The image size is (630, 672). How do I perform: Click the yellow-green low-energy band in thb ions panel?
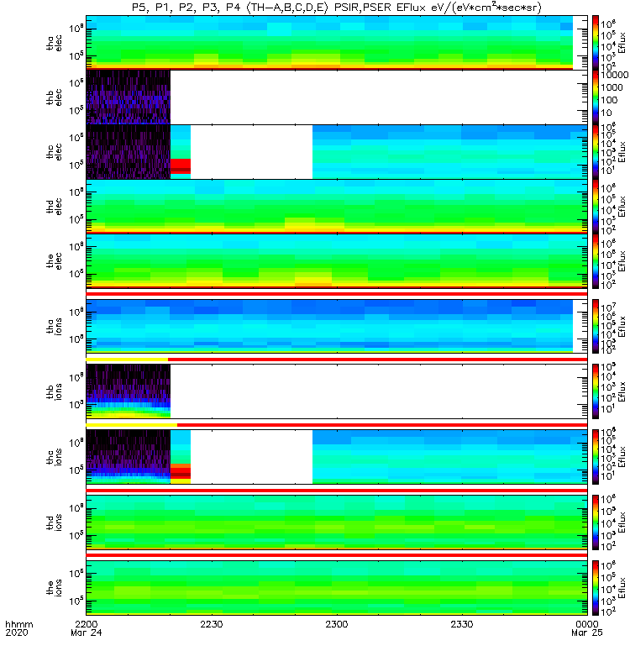pyautogui.click(x=129, y=413)
